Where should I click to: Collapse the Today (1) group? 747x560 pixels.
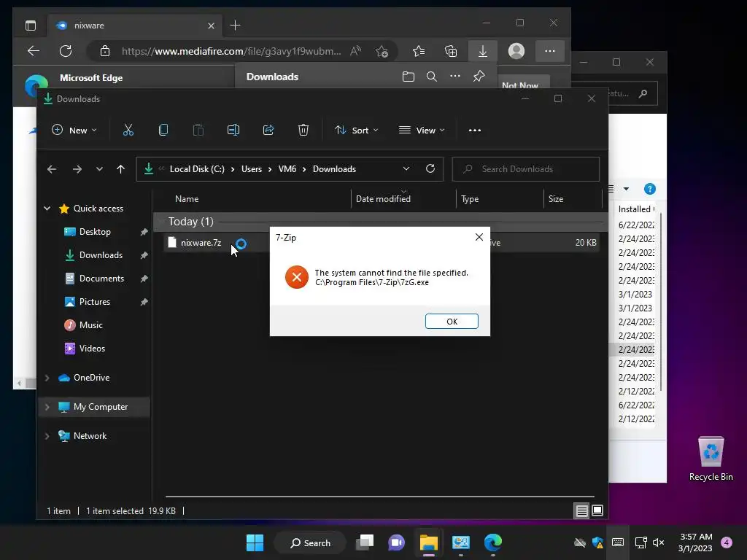tap(161, 222)
